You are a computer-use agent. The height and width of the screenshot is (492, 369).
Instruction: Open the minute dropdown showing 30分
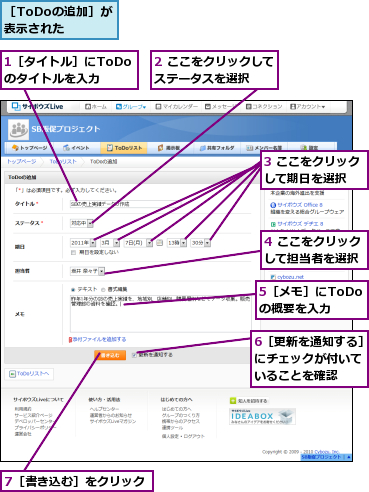200,243
